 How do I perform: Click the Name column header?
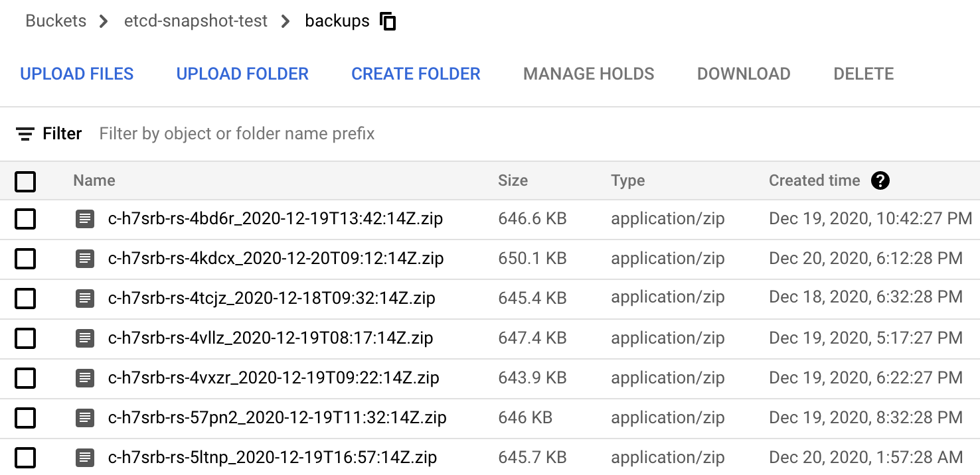pos(94,180)
